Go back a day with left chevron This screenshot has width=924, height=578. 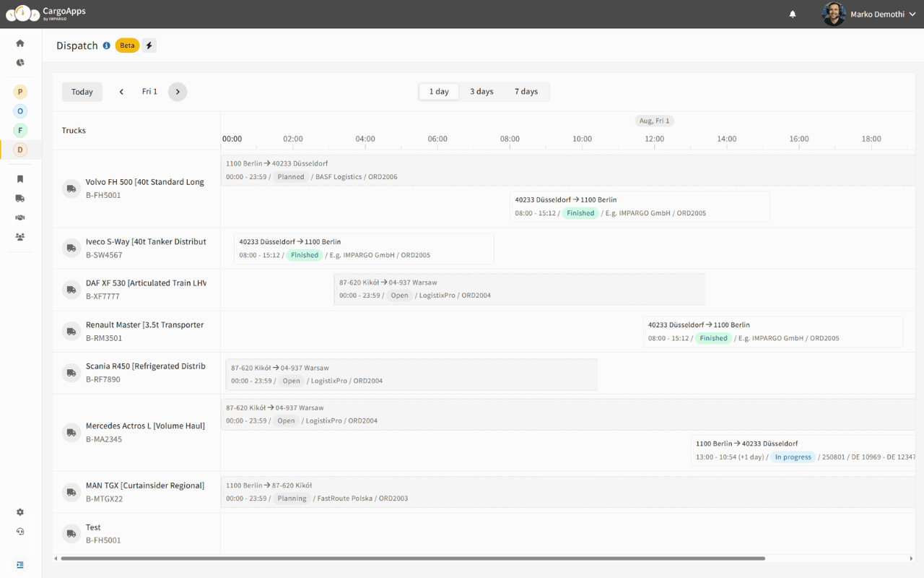[x=121, y=91]
